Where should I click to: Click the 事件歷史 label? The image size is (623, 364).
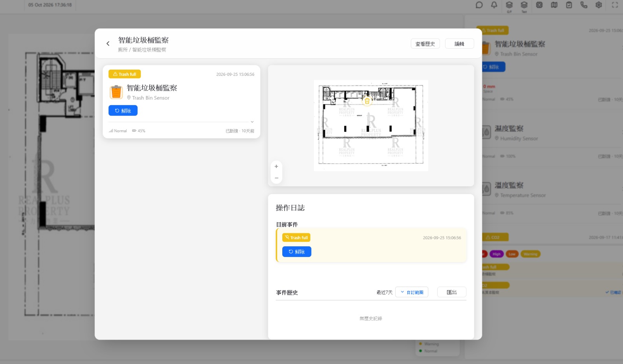[287, 292]
